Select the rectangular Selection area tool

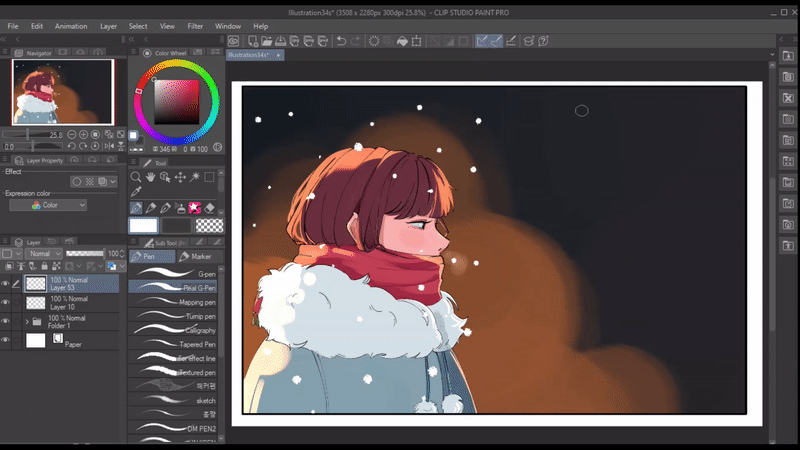pos(209,177)
